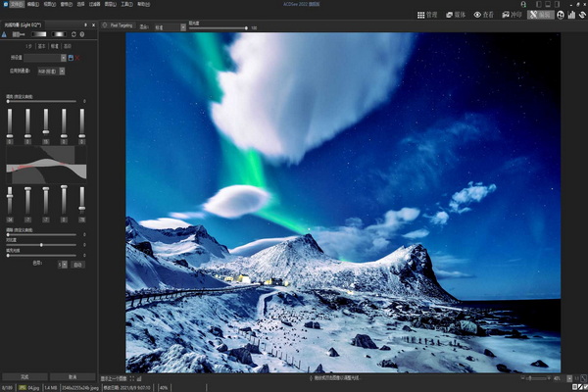588x392 pixels.
Task: Close the Light EQ panel
Action: pyautogui.click(x=93, y=24)
